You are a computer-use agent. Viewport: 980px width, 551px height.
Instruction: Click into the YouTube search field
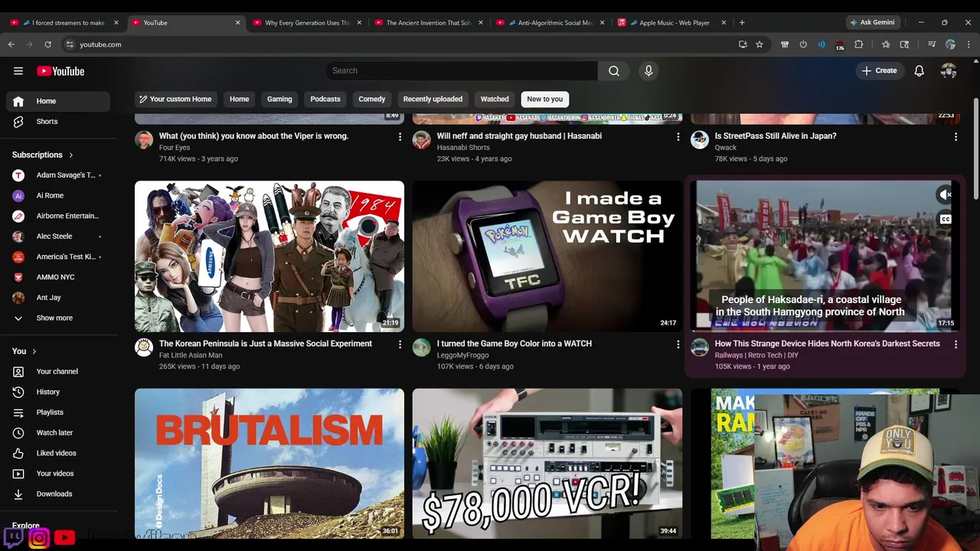tap(461, 70)
